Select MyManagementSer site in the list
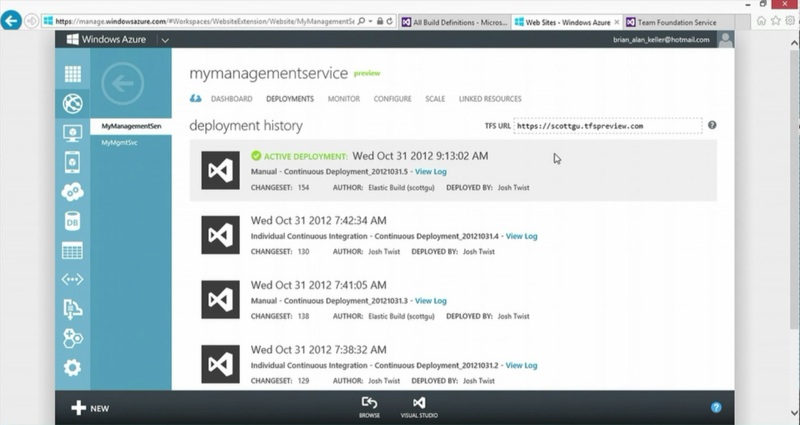 click(x=131, y=126)
